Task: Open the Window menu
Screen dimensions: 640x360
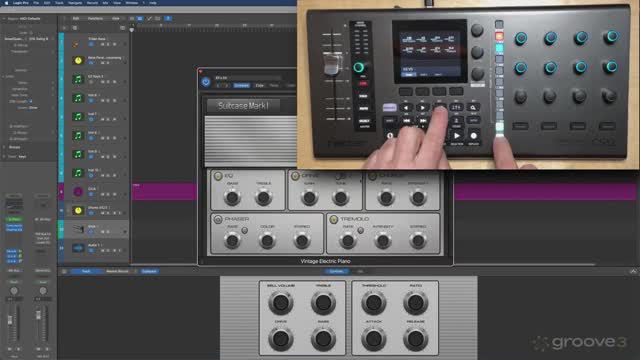Action: point(131,2)
